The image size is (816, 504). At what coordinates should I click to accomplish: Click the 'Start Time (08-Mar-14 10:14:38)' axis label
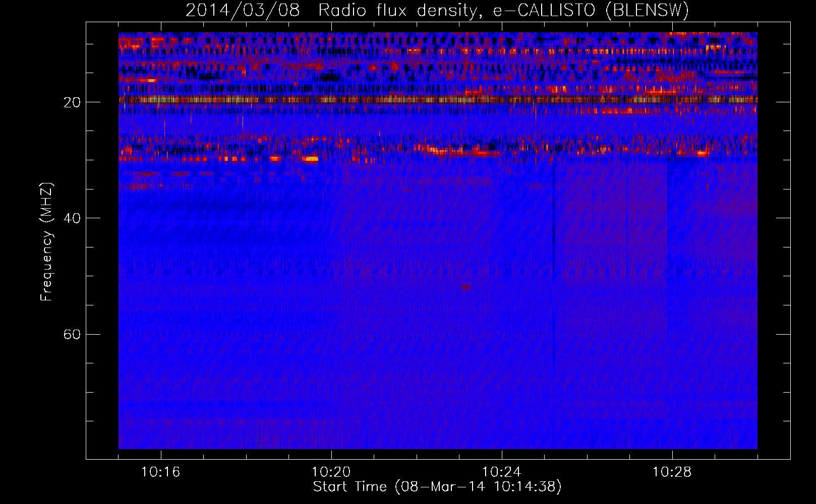pos(437,487)
